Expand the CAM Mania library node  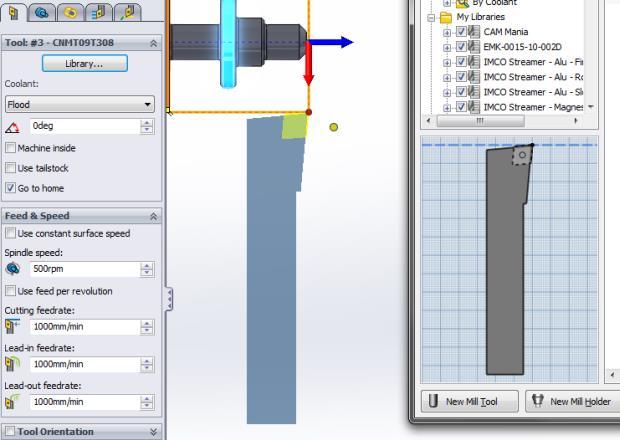coord(447,32)
